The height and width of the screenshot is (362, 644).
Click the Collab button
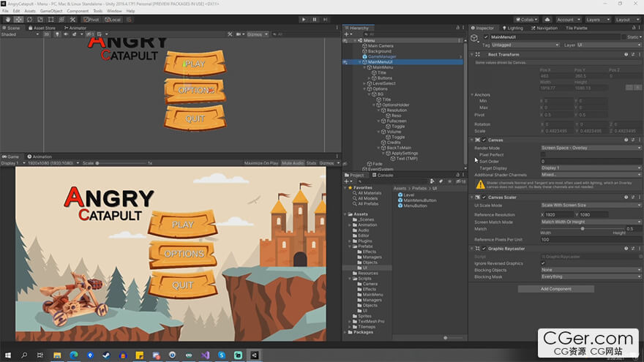(527, 20)
